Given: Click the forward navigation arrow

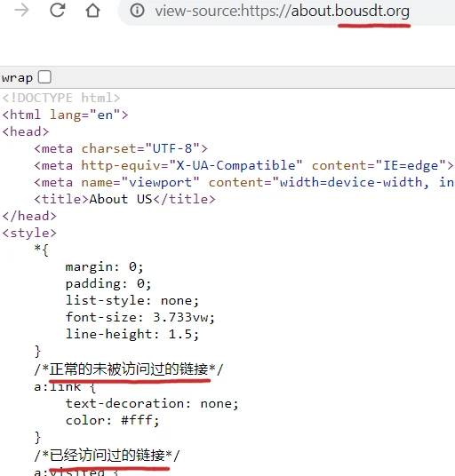Looking at the screenshot, I should [21, 11].
